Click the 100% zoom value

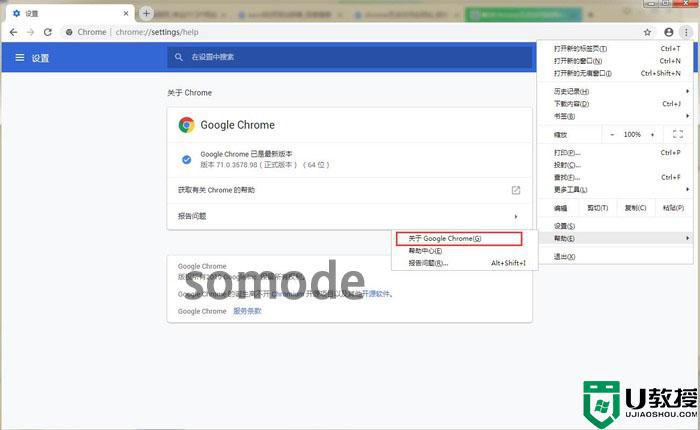coord(632,134)
